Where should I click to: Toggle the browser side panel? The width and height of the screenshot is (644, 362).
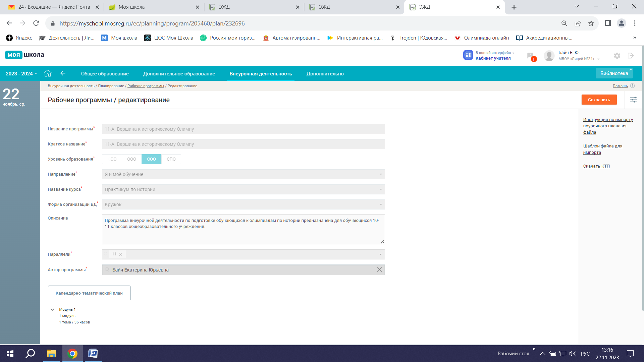coord(608,23)
